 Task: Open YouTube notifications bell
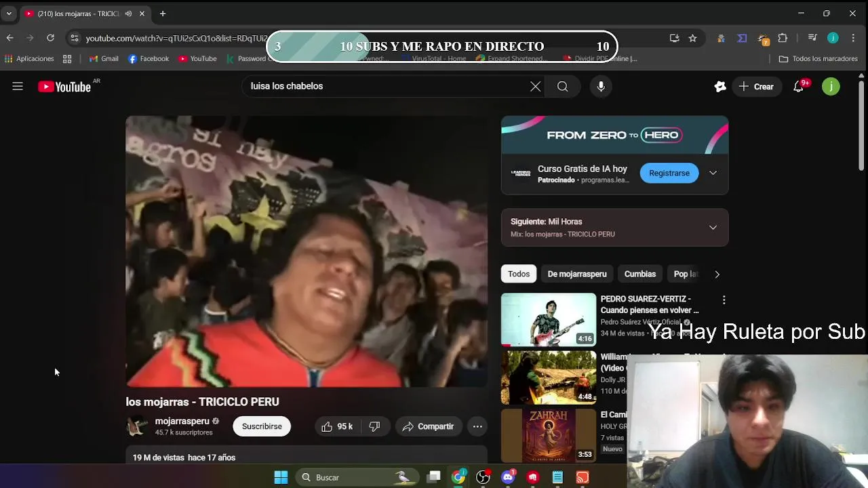(x=799, y=86)
